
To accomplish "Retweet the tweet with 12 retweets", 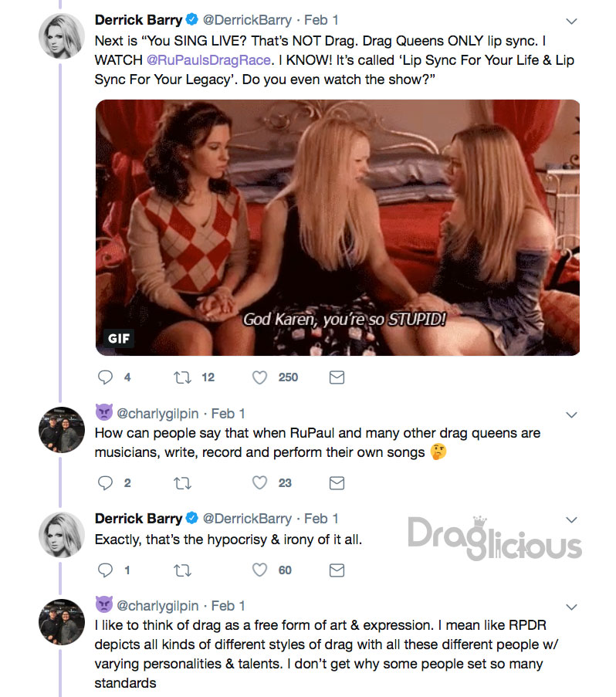I will (182, 377).
